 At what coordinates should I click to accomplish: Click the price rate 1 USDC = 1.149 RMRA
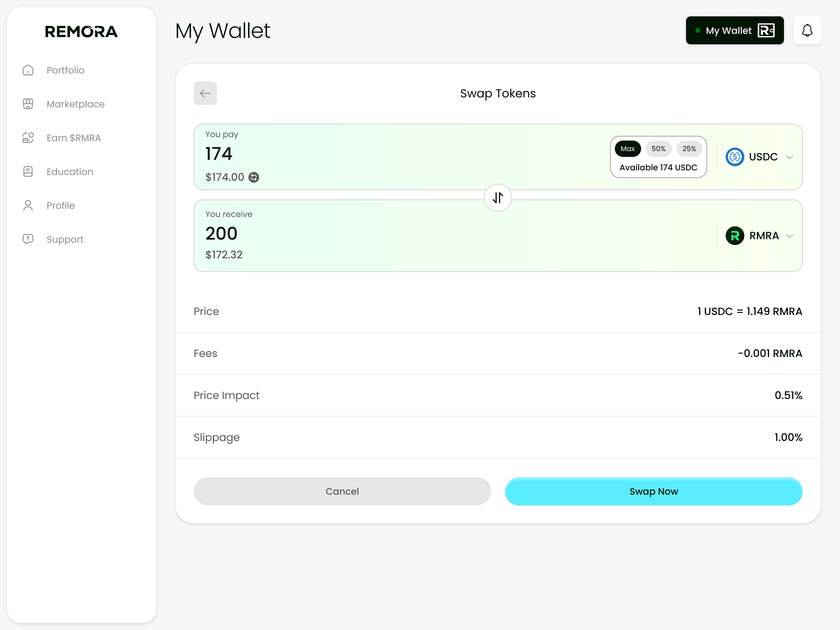750,311
